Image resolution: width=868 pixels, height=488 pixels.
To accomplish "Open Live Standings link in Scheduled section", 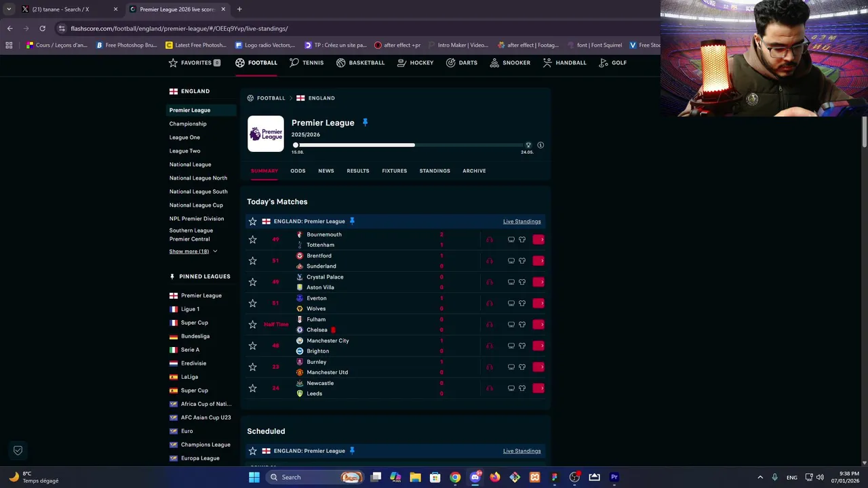I will (522, 451).
